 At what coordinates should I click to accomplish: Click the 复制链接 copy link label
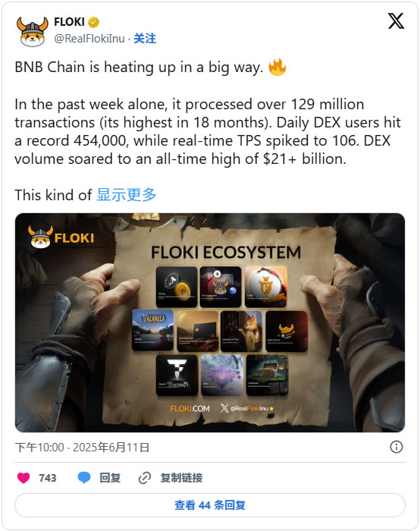(x=181, y=478)
